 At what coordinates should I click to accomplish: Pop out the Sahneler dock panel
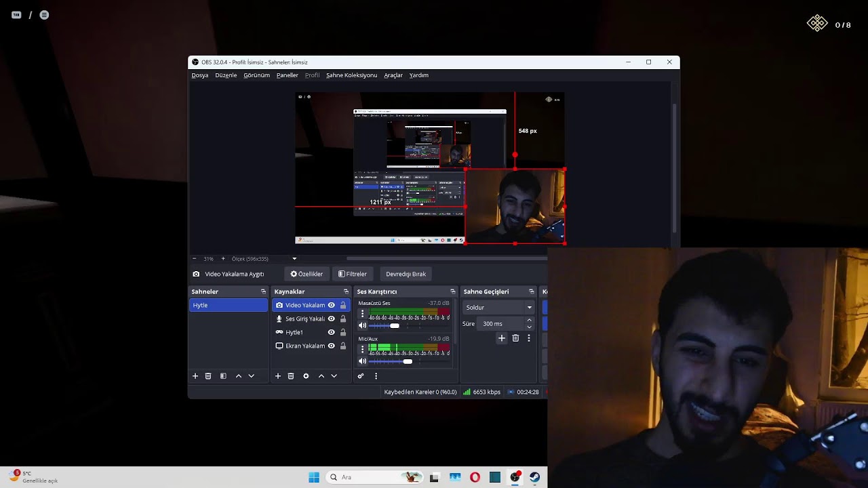point(263,291)
